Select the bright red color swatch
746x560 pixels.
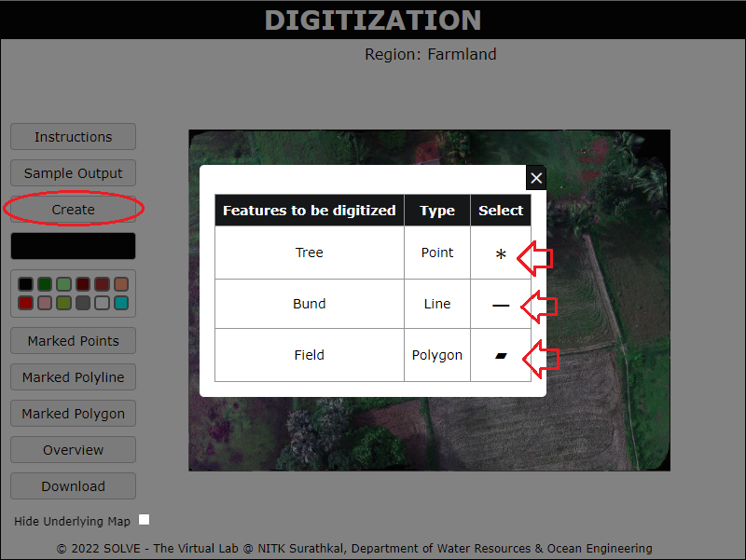tap(25, 303)
